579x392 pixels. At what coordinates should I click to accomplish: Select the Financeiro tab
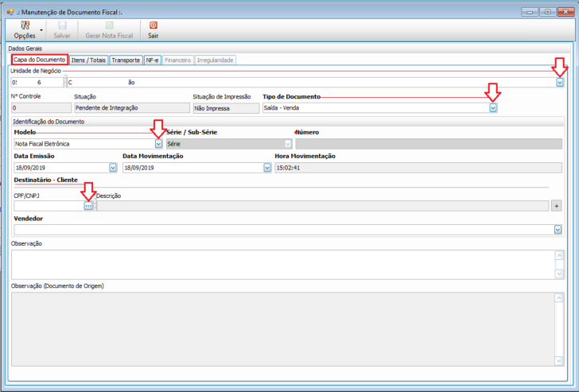(x=177, y=60)
